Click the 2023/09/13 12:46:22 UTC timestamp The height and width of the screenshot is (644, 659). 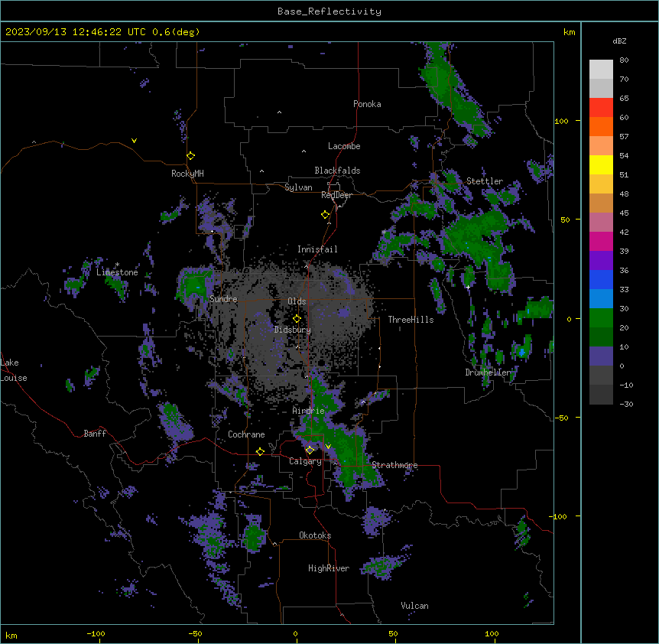click(75, 32)
